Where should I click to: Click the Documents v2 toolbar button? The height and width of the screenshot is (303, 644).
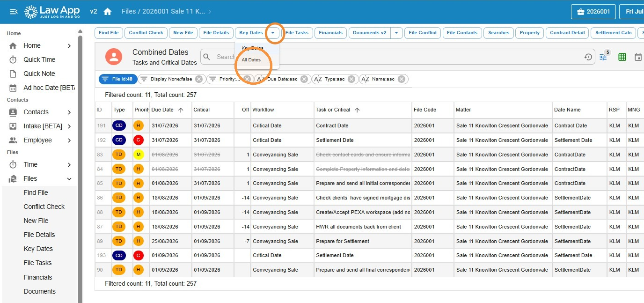(x=369, y=33)
